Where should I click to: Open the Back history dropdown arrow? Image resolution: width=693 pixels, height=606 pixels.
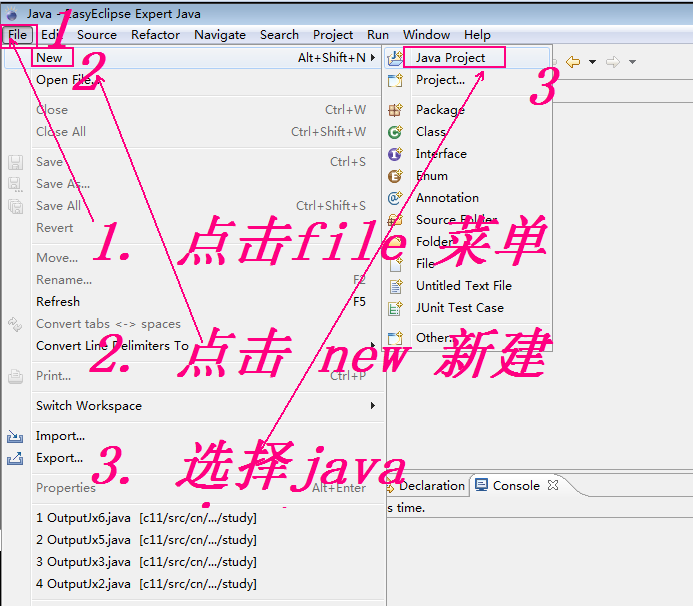[592, 62]
